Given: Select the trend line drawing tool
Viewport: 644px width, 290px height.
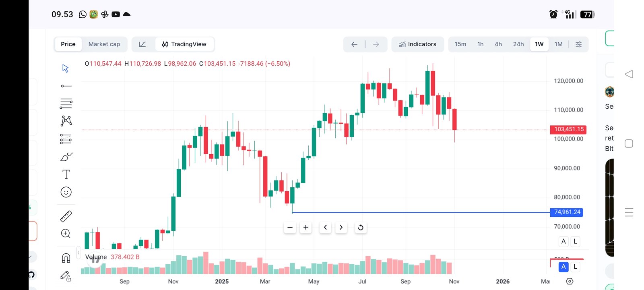Looking at the screenshot, I should (x=66, y=86).
